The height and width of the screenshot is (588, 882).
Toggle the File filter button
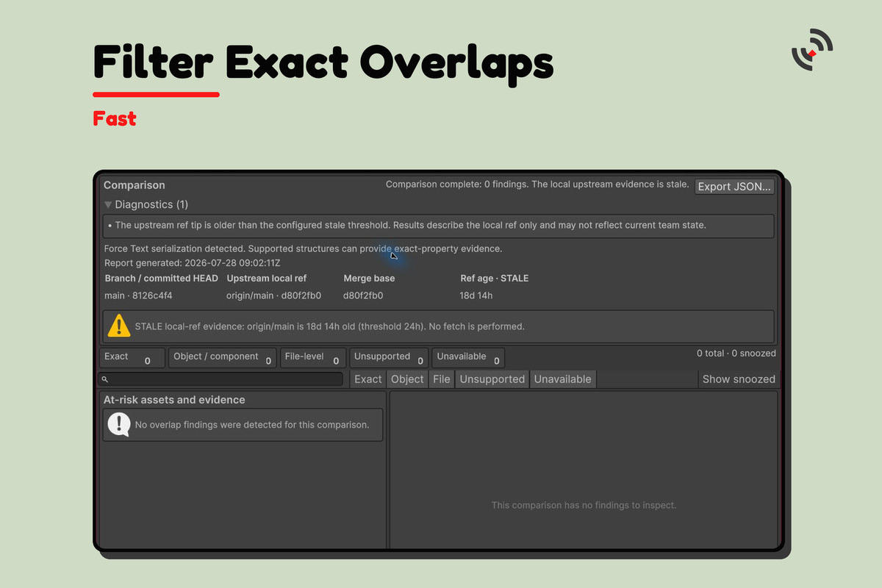pyautogui.click(x=442, y=379)
